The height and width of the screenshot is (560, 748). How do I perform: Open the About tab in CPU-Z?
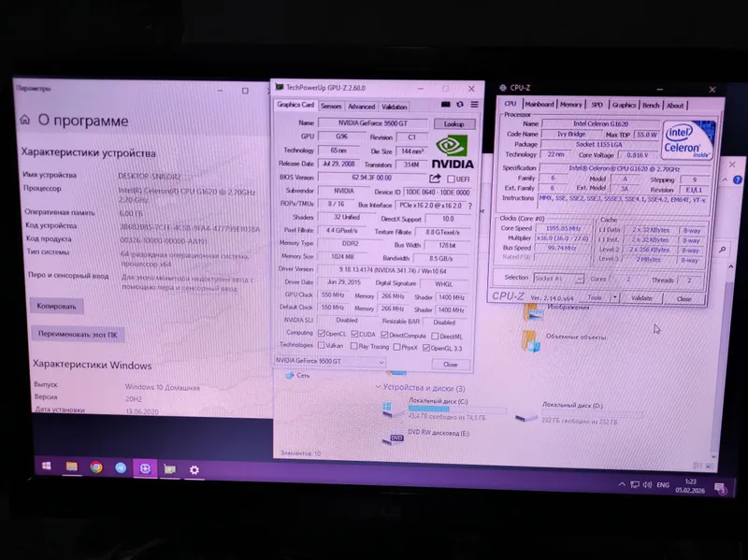click(675, 106)
